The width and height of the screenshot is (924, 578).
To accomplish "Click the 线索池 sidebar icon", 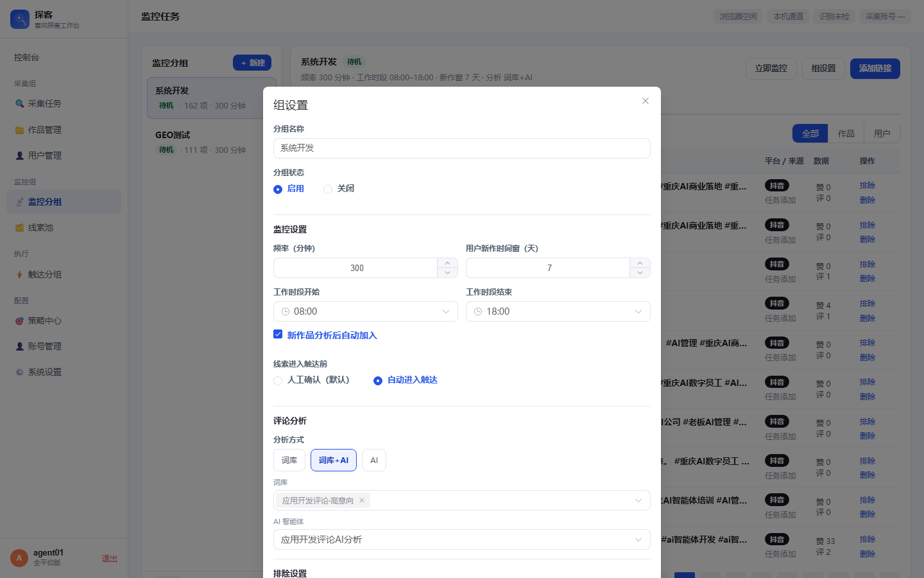I will point(19,227).
